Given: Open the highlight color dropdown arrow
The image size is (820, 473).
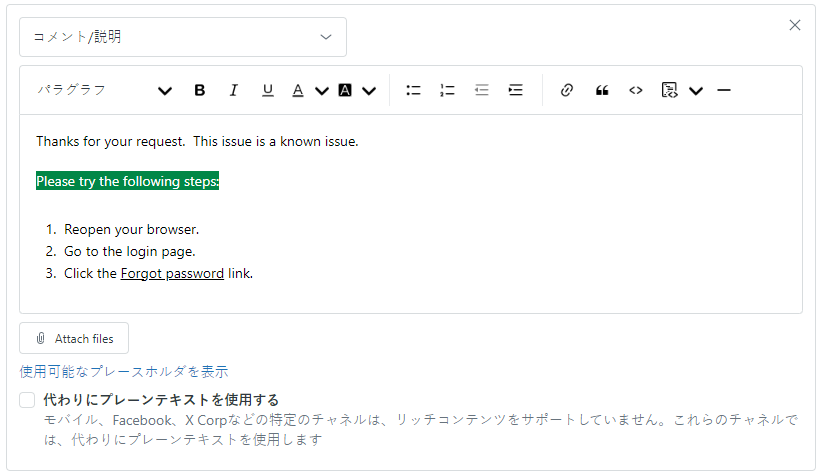Looking at the screenshot, I should point(369,91).
